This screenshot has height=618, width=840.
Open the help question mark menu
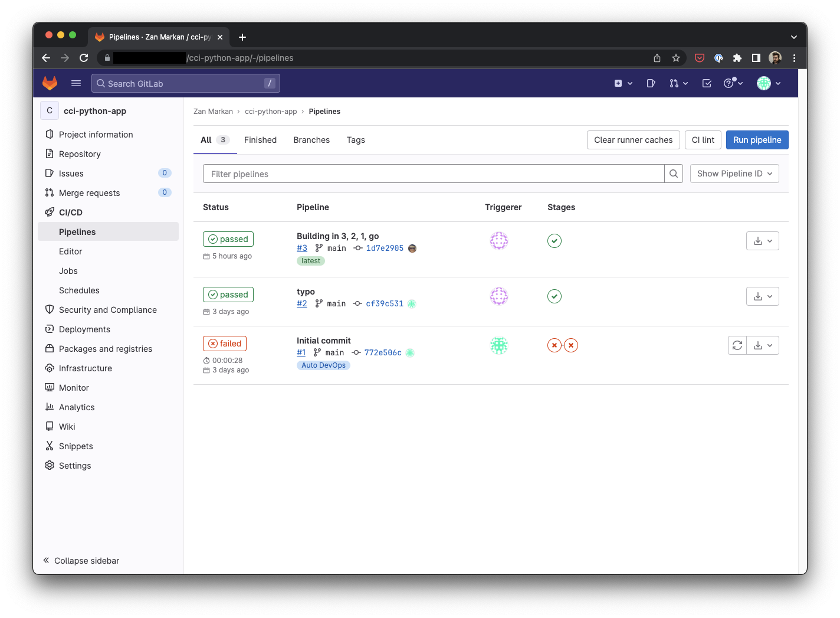point(733,83)
